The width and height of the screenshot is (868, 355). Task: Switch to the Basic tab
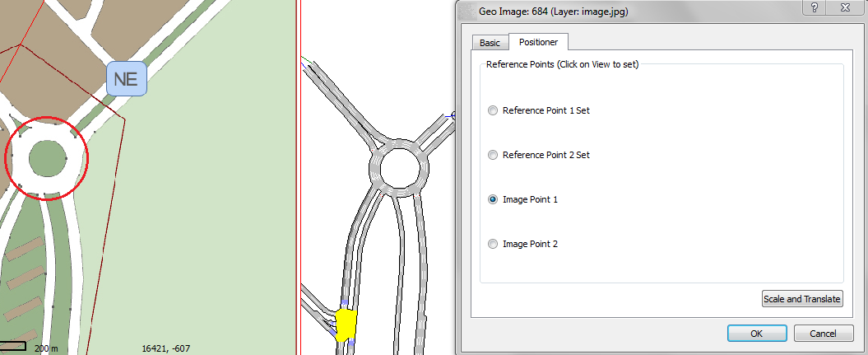click(490, 43)
